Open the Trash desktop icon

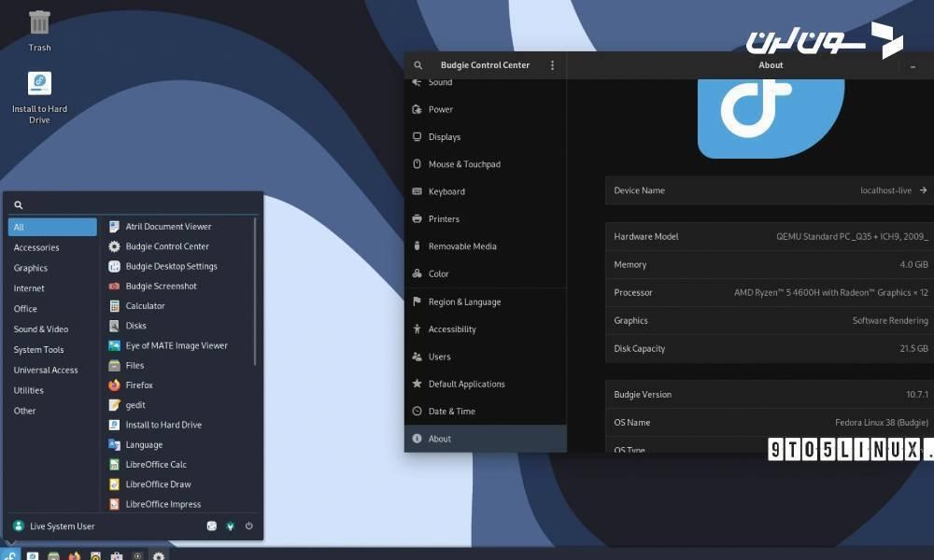39,31
